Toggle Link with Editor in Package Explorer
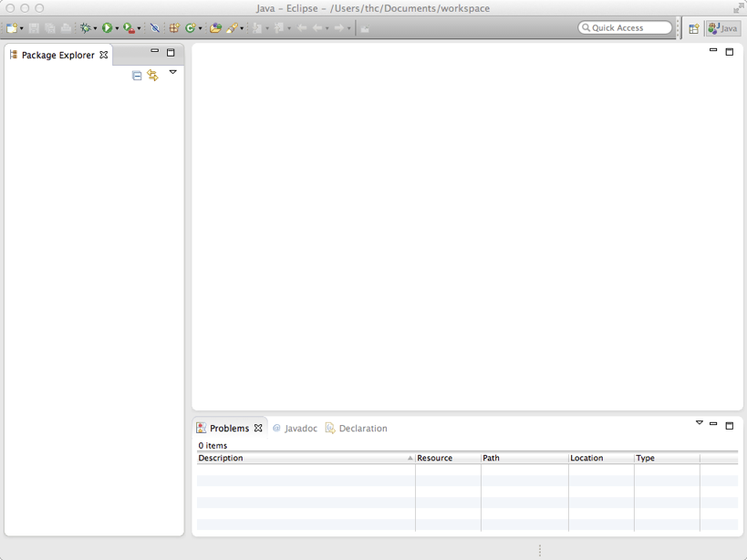Image resolution: width=747 pixels, height=560 pixels. coord(152,75)
